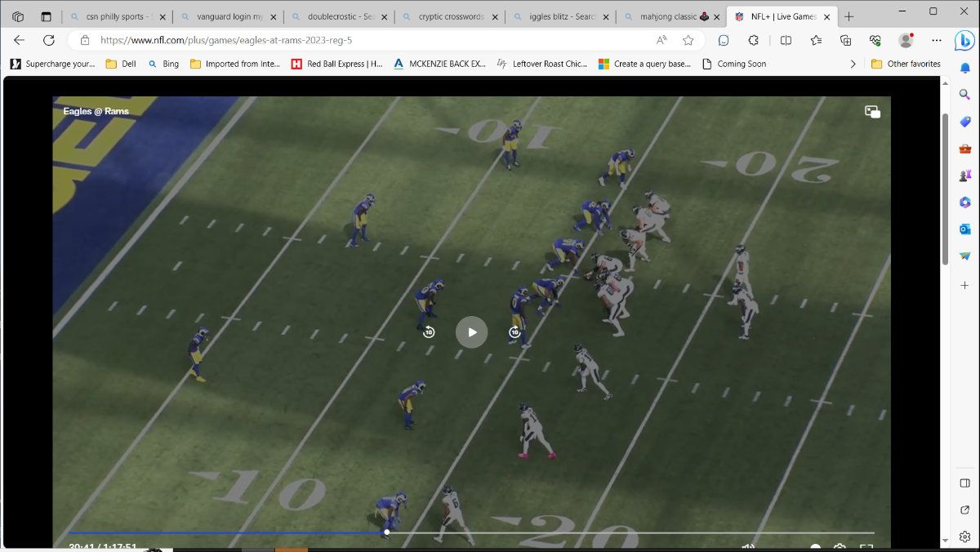The height and width of the screenshot is (552, 980).
Task: Expand the hidden favorites bar overflow chevron
Action: tap(853, 64)
